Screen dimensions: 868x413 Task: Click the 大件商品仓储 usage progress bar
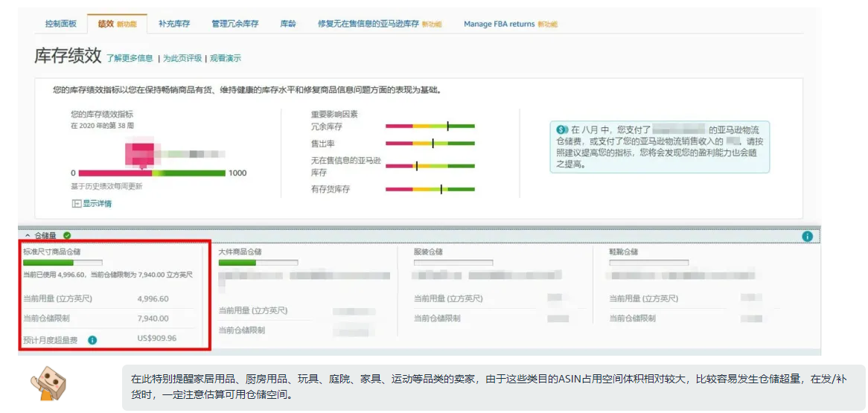pyautogui.click(x=258, y=263)
